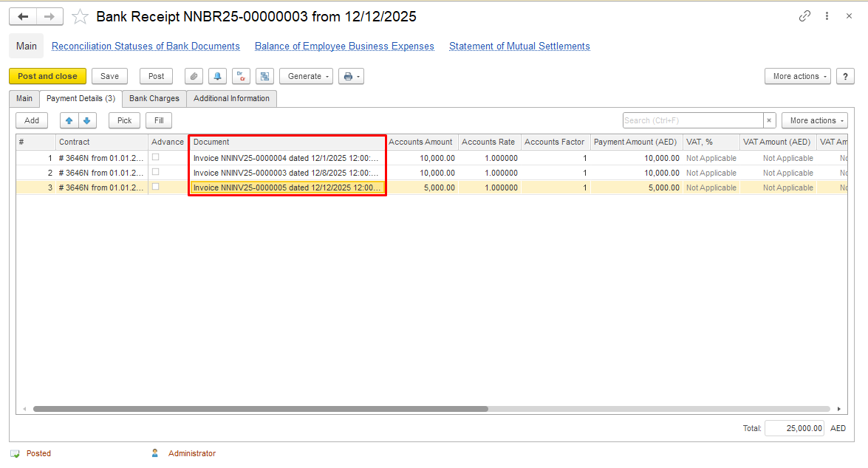Click the Administrator user icon
Screen dimensions: 868x468
click(x=155, y=453)
